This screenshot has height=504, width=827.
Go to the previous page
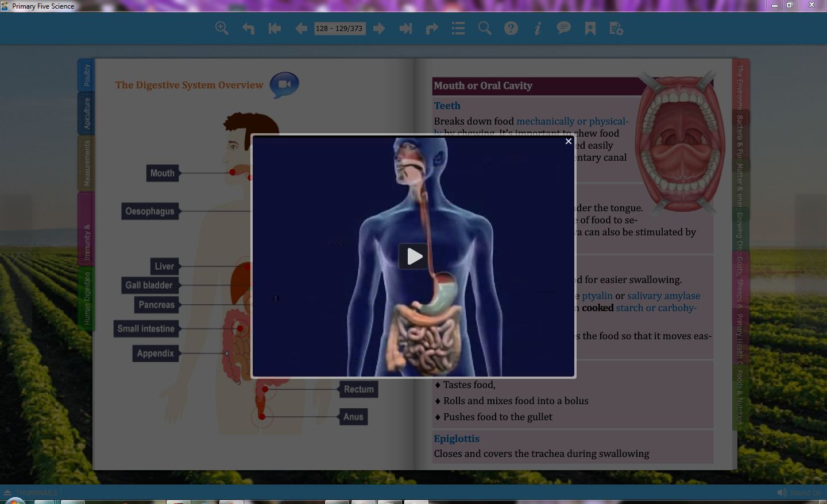301,29
